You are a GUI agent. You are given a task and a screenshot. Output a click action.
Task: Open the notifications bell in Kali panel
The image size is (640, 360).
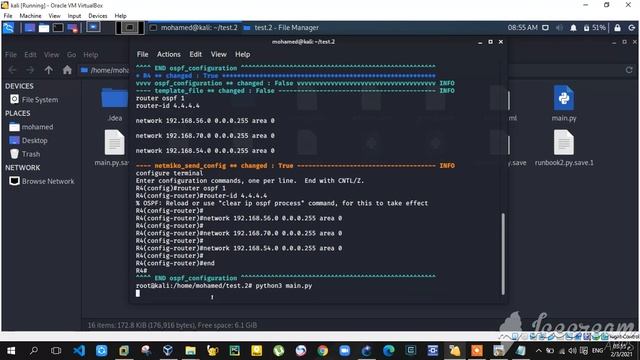click(x=573, y=28)
